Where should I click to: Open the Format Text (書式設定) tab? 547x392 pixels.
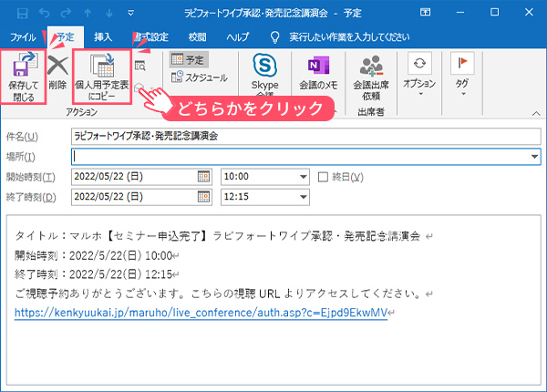point(151,37)
